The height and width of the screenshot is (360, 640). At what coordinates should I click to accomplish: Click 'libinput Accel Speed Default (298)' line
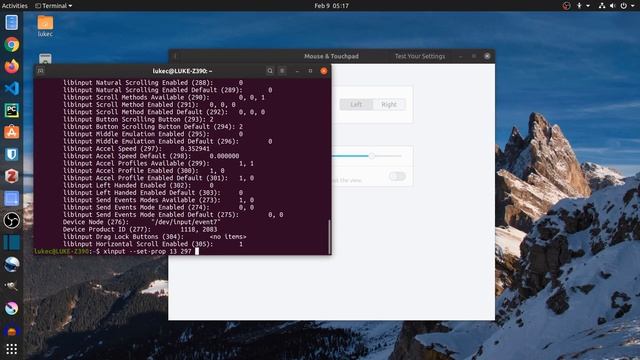[x=151, y=156]
